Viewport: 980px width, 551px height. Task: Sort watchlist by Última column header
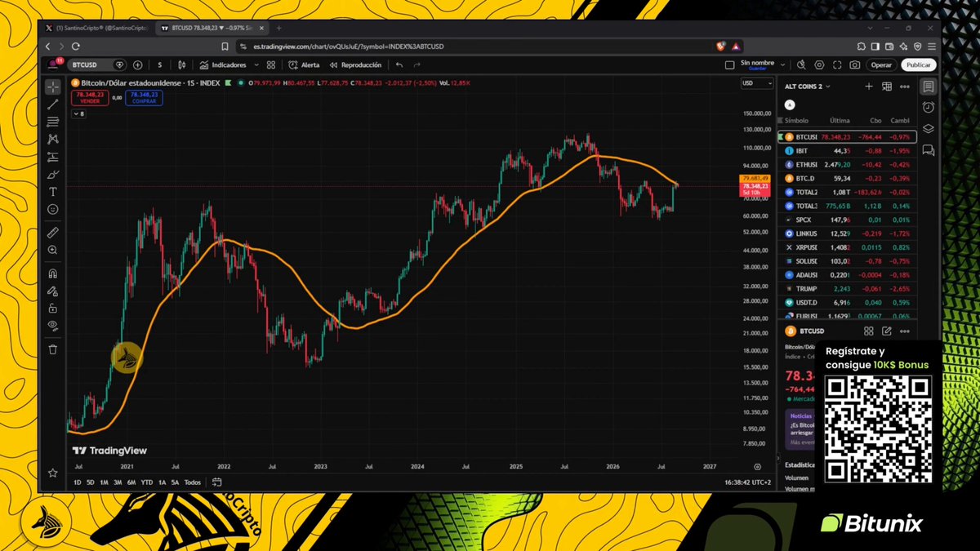pyautogui.click(x=840, y=120)
